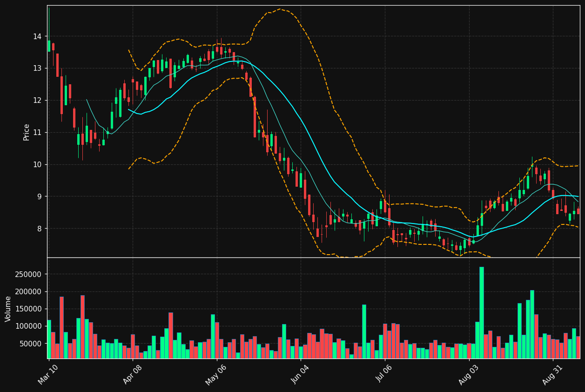
Task: Click the Jul 06 date label
Action: (384, 374)
